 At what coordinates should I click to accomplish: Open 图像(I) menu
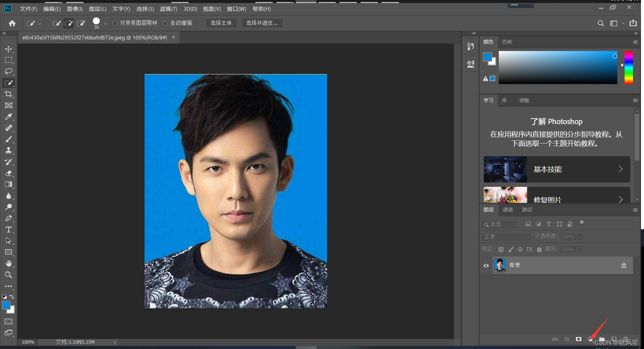pos(75,9)
